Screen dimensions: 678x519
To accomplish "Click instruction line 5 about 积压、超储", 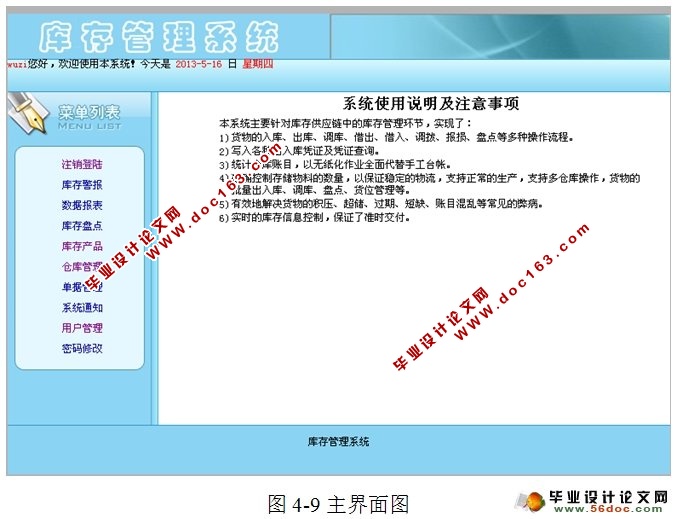I will tap(381, 204).
